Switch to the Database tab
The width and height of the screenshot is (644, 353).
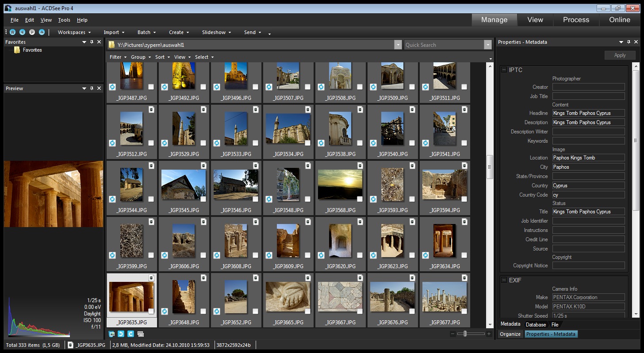(536, 325)
